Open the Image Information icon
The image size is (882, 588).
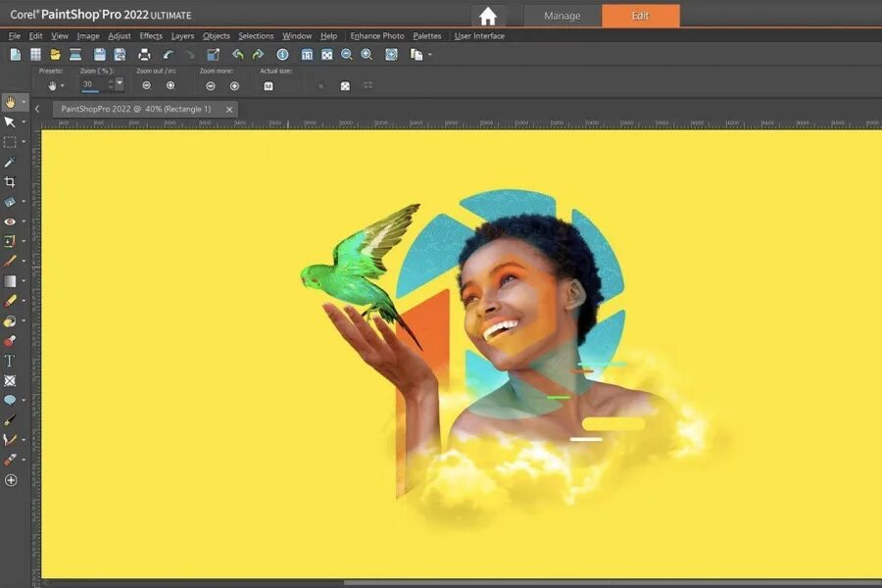pos(282,55)
